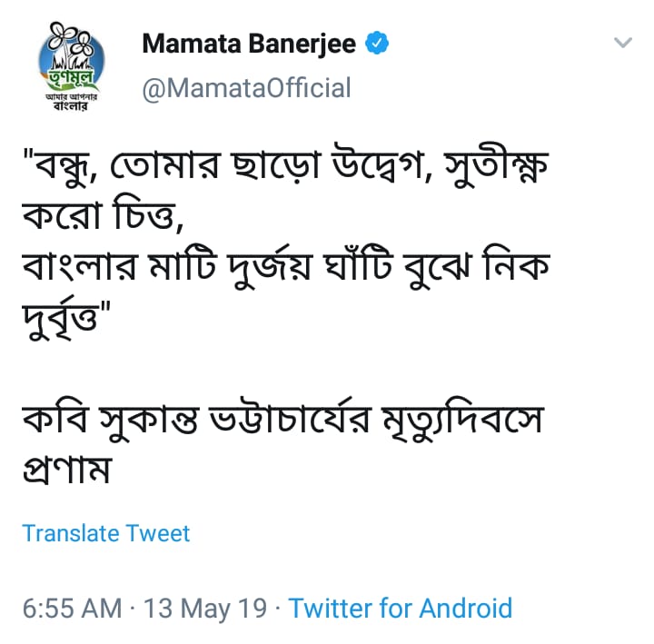Click the blue verified badge

coord(377,43)
